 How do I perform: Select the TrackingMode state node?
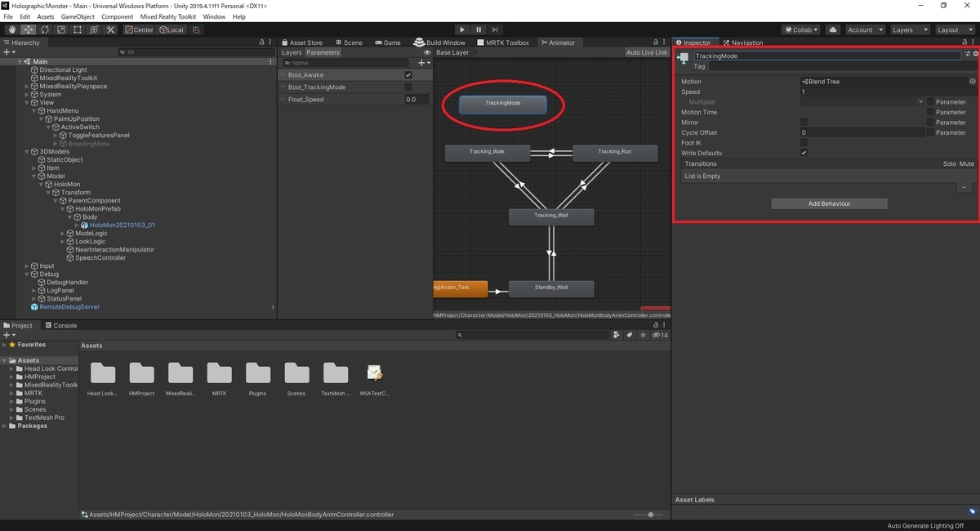coord(503,104)
